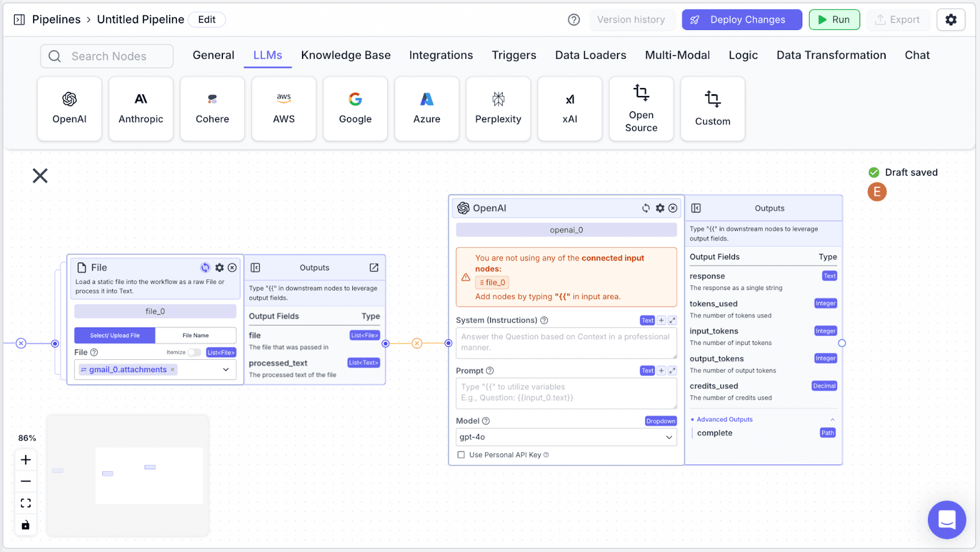Run the pipeline

pos(834,20)
